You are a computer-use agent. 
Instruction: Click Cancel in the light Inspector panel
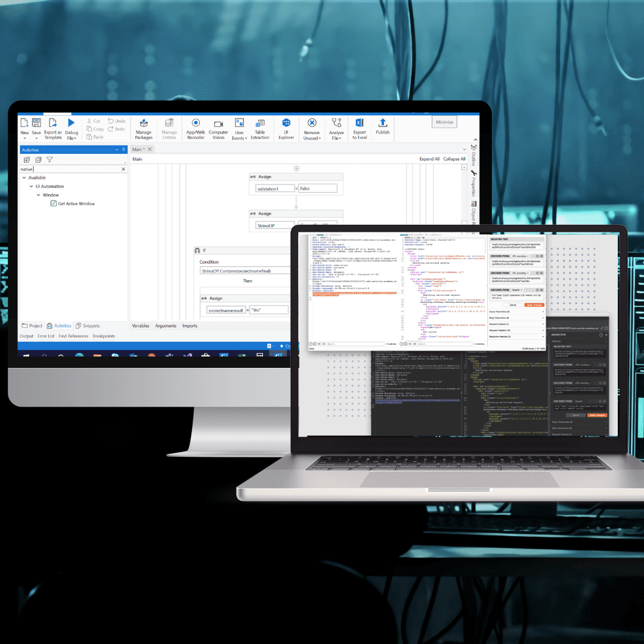point(513,305)
